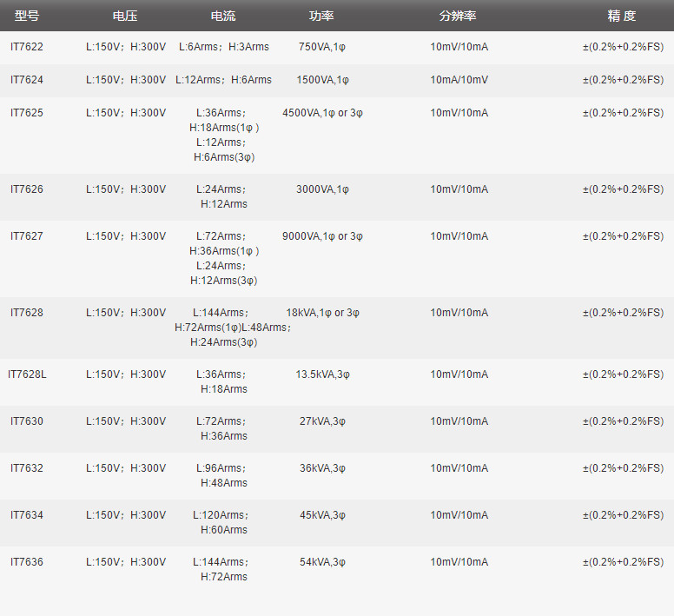Click power value 3000VA,1φ
Screen dimensions: 674x616
click(x=322, y=189)
